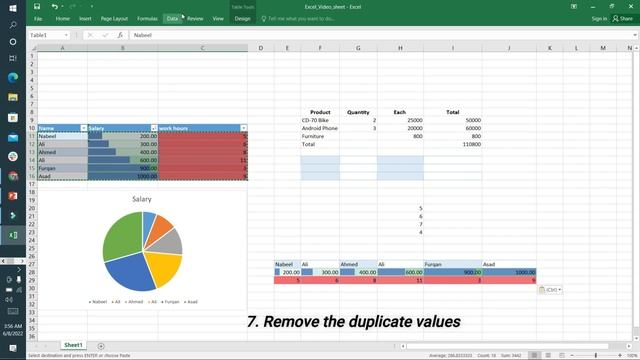The height and width of the screenshot is (360, 640).
Task: Click the formula bar containing Nabeel
Action: coord(380,35)
